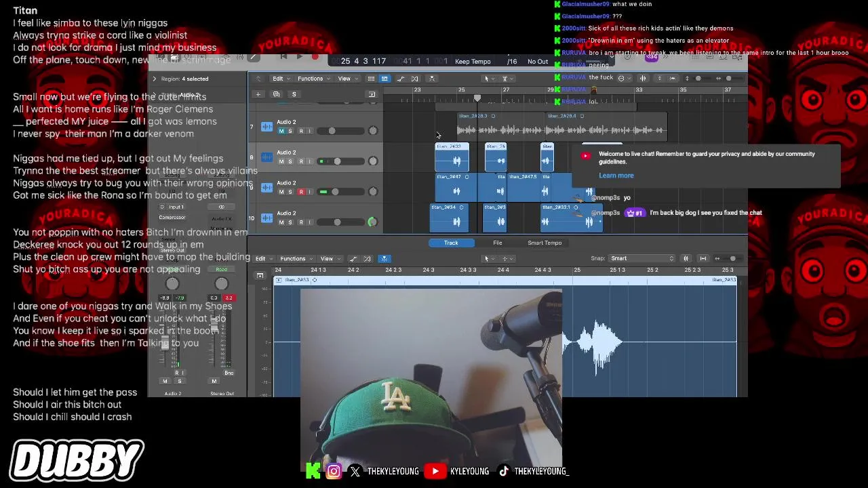Show automation in the audio editor toolbar
This screenshot has width=868, height=488.
353,259
